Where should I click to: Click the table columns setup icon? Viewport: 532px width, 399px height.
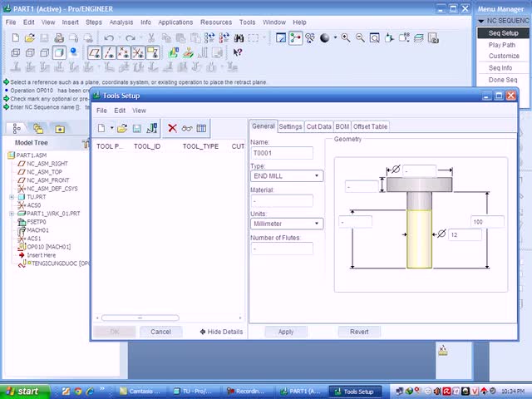(x=201, y=128)
